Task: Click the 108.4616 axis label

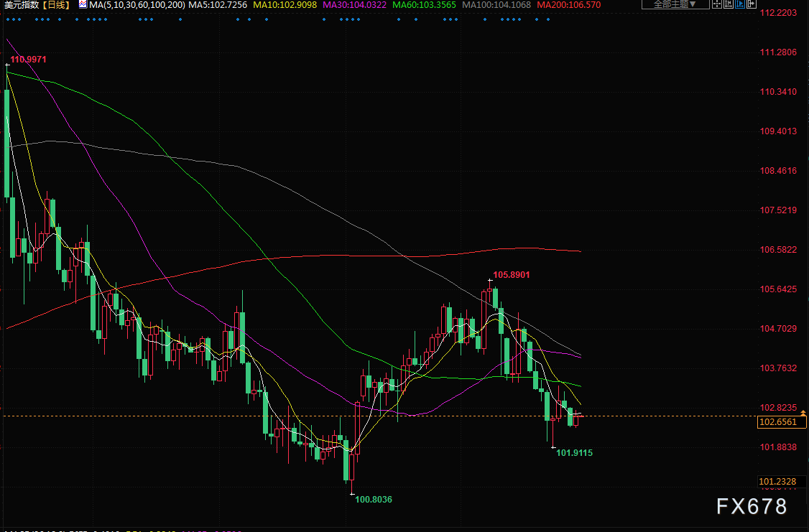Action: tap(778, 171)
